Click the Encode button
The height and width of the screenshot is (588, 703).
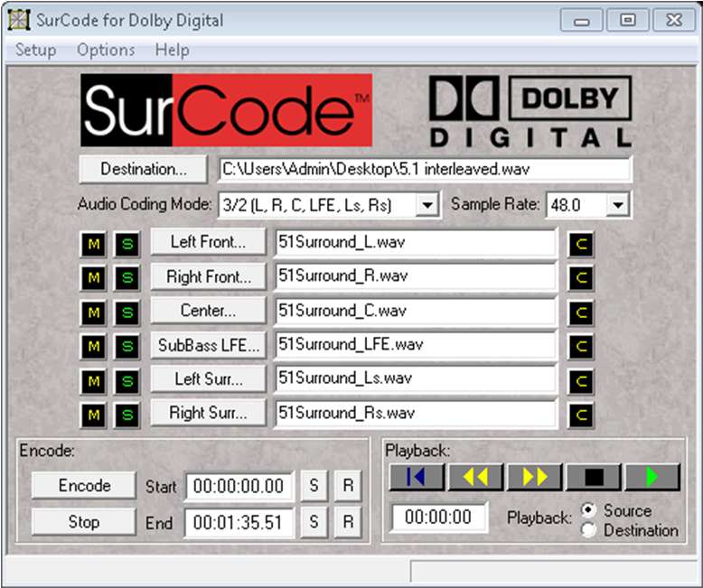pyautogui.click(x=84, y=486)
